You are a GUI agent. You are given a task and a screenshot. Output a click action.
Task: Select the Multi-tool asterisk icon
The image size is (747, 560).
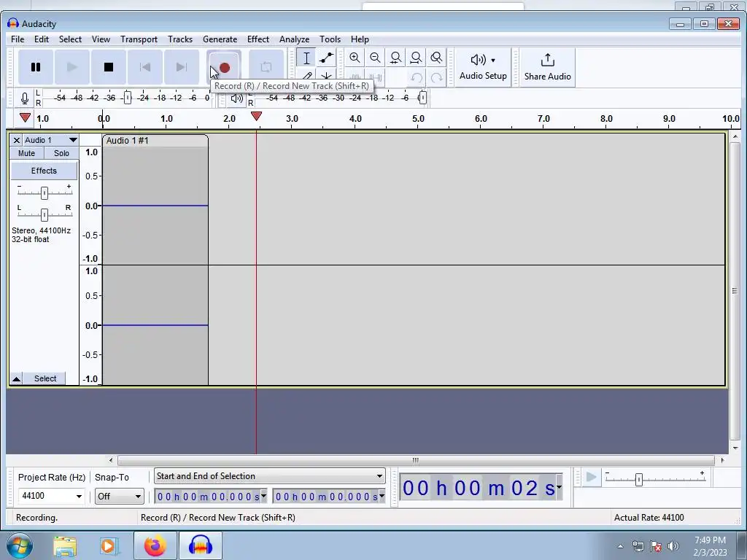[x=326, y=76]
